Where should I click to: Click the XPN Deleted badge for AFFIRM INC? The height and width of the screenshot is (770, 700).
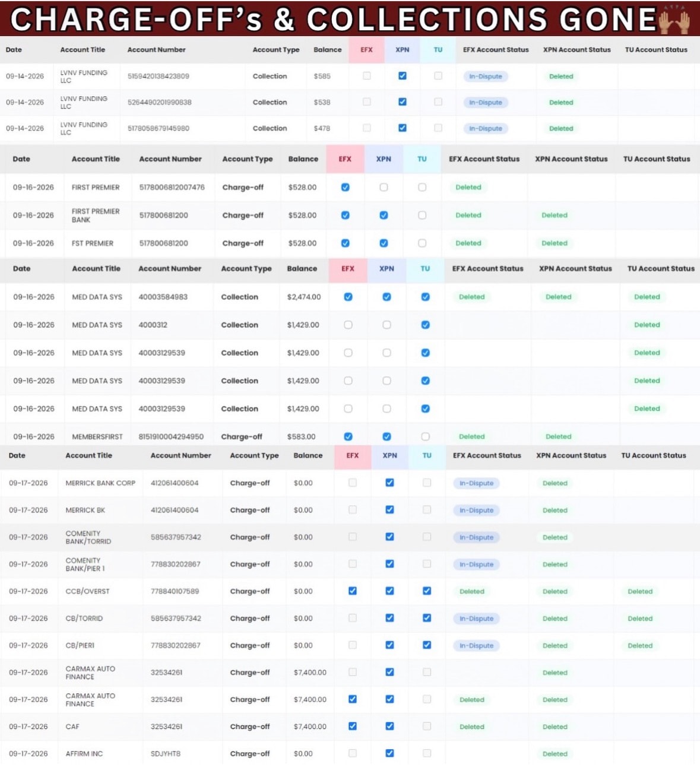pos(555,754)
